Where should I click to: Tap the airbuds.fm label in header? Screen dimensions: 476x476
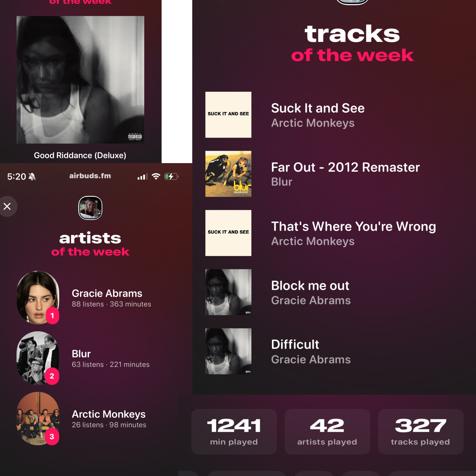click(90, 176)
